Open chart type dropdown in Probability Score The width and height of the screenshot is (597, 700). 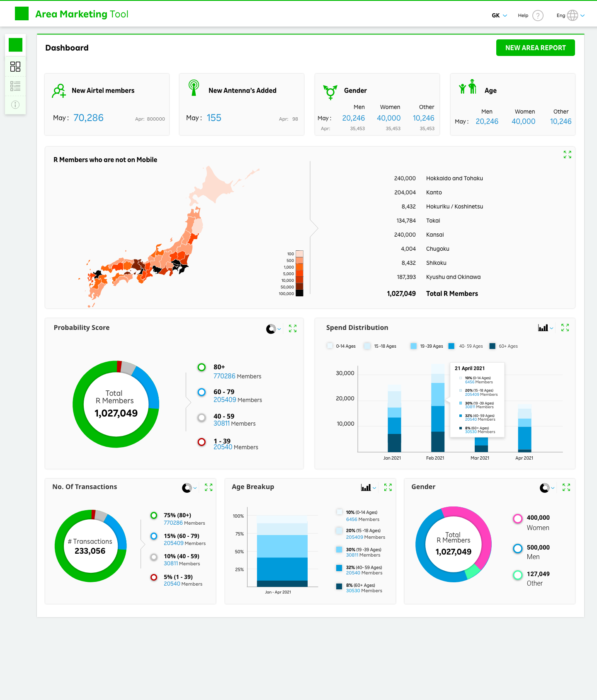point(273,329)
